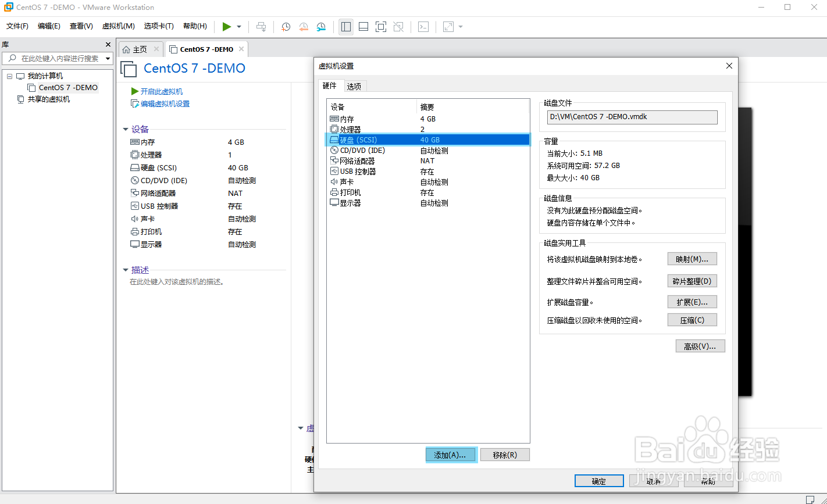Click the unity mode toolbar icon
The width and height of the screenshot is (827, 504).
coord(398,27)
